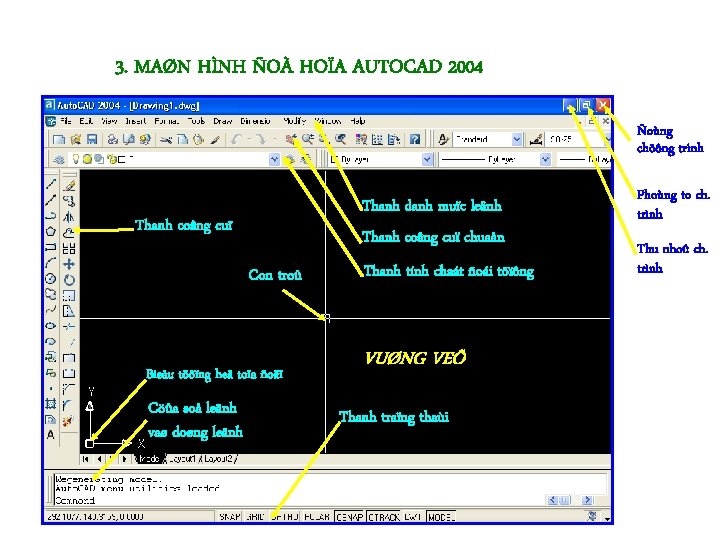
Task: Select the Rectangle draw tool
Action: pyautogui.click(x=51, y=248)
